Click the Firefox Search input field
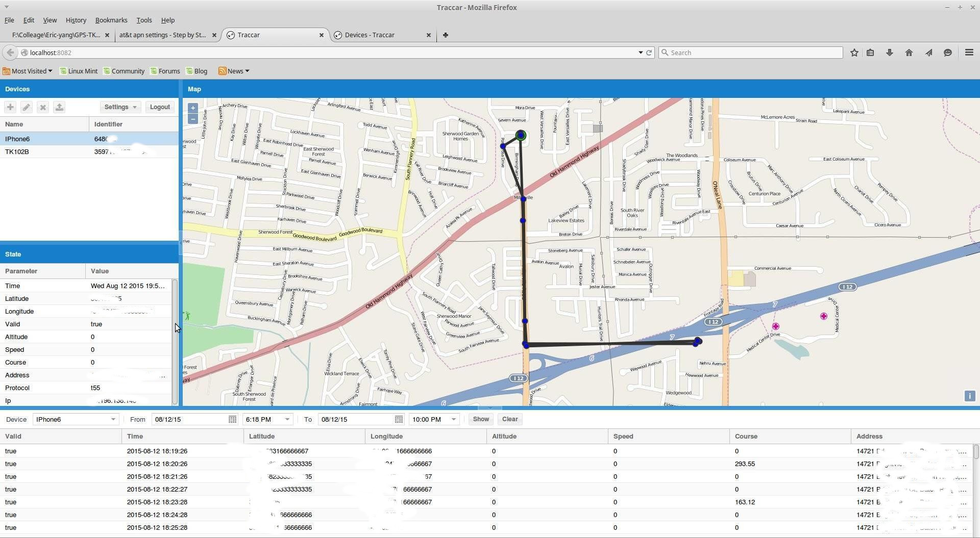980x538 pixels. click(x=750, y=53)
